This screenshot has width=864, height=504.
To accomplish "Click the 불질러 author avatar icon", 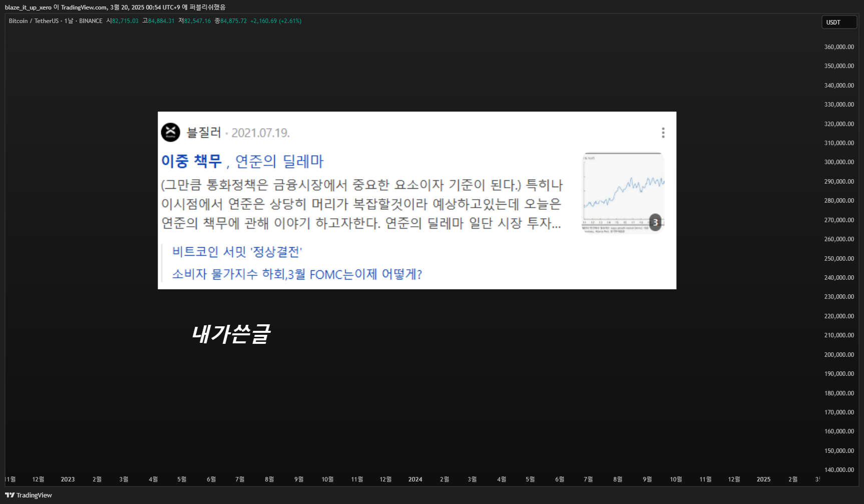I will pyautogui.click(x=171, y=133).
